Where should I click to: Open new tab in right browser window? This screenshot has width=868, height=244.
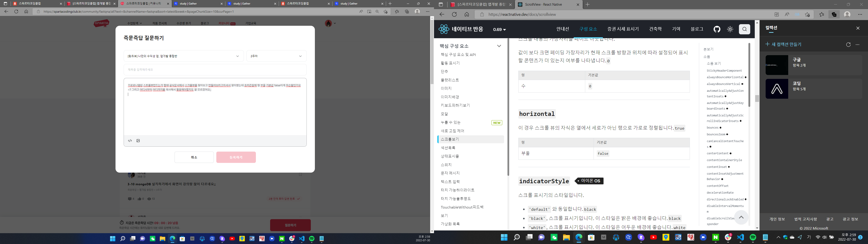(x=587, y=5)
